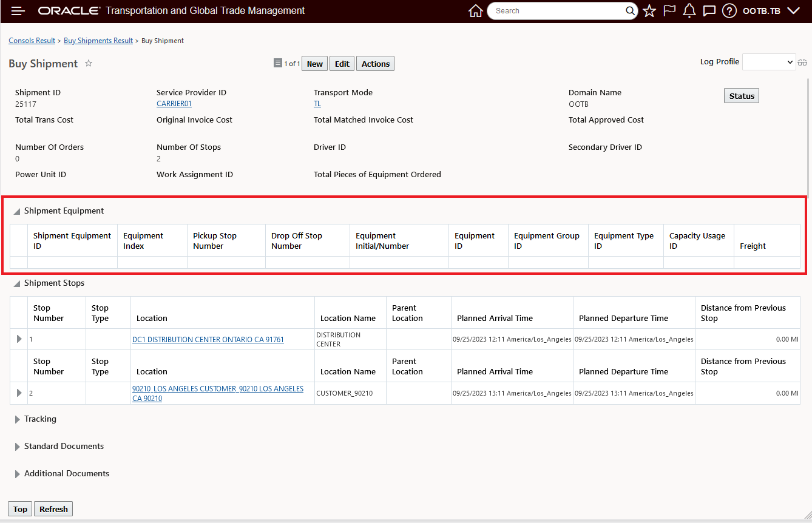Open the OOTB.TB user menu

coord(771,11)
